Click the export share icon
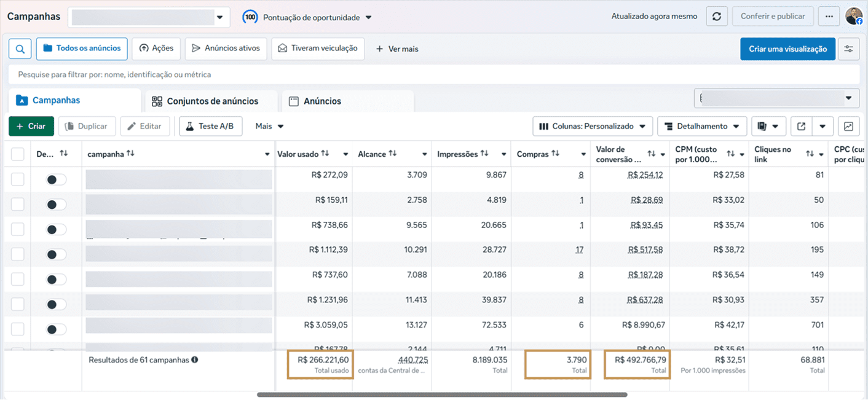 click(801, 126)
